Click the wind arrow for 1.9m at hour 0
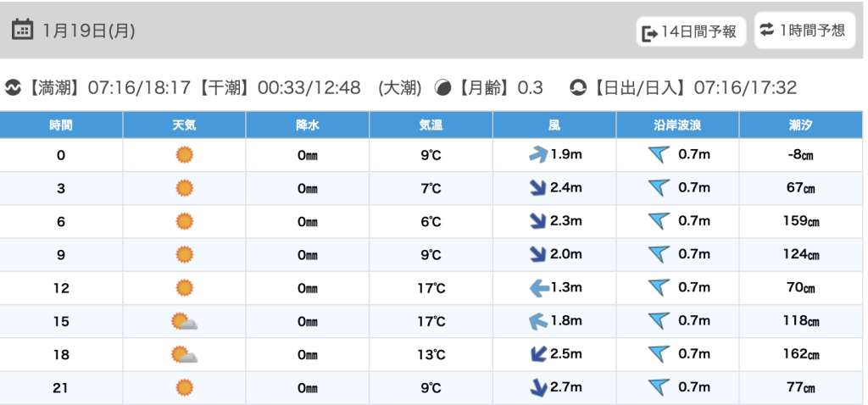 (538, 155)
